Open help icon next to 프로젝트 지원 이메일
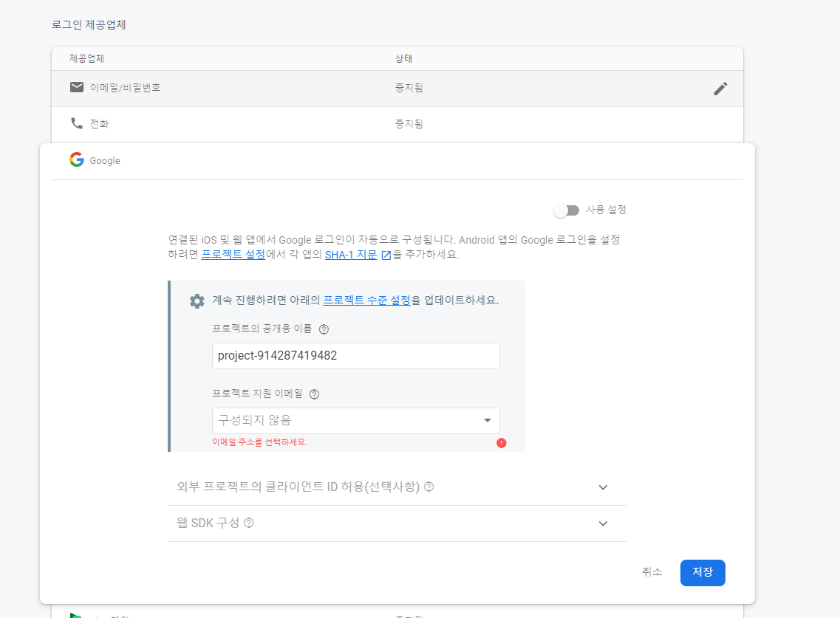Viewport: 840px width, 618px height. [x=315, y=394]
